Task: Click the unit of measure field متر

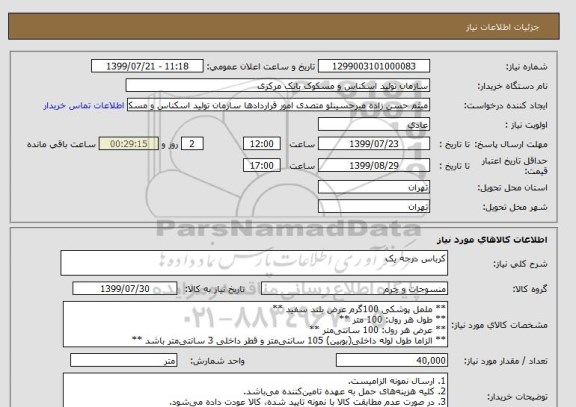Action: click(x=123, y=360)
